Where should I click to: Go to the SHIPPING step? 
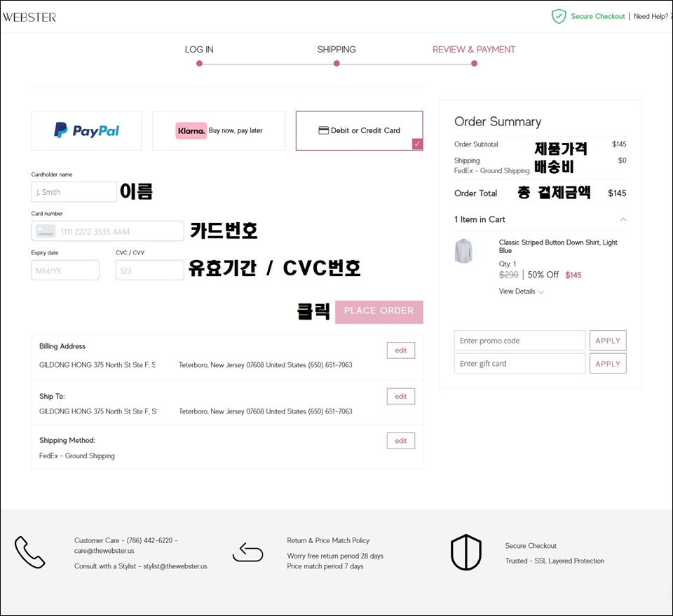tap(336, 49)
